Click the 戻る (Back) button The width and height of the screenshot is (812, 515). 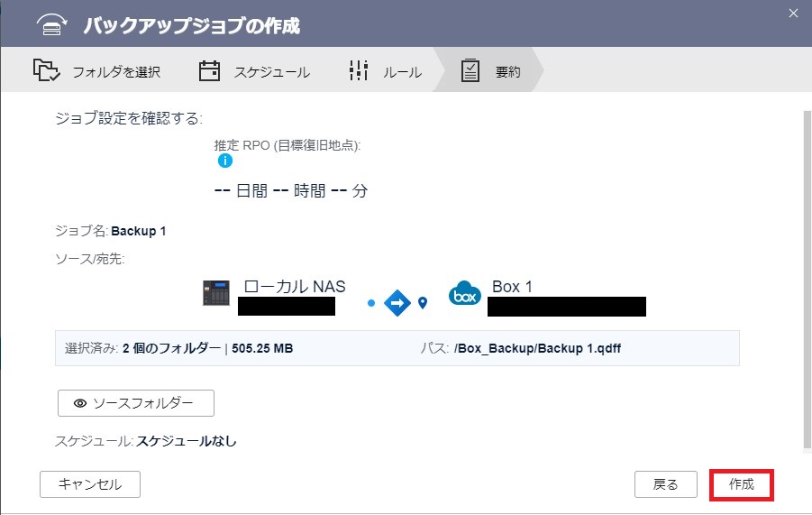point(665,484)
